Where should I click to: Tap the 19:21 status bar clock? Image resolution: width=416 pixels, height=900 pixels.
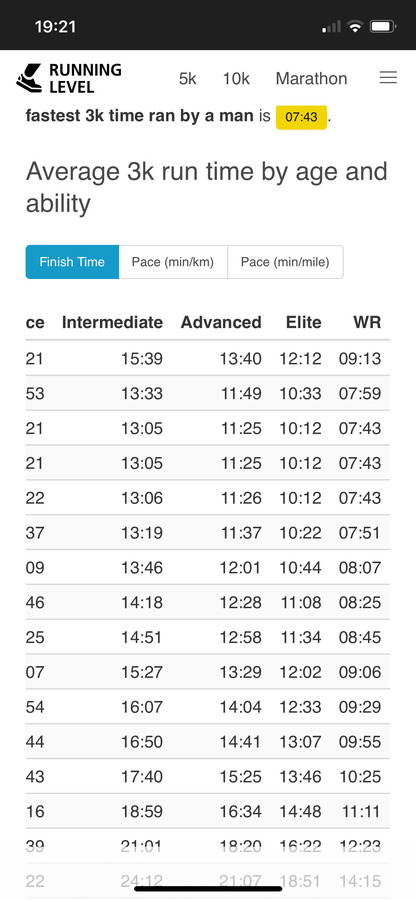[x=56, y=26]
